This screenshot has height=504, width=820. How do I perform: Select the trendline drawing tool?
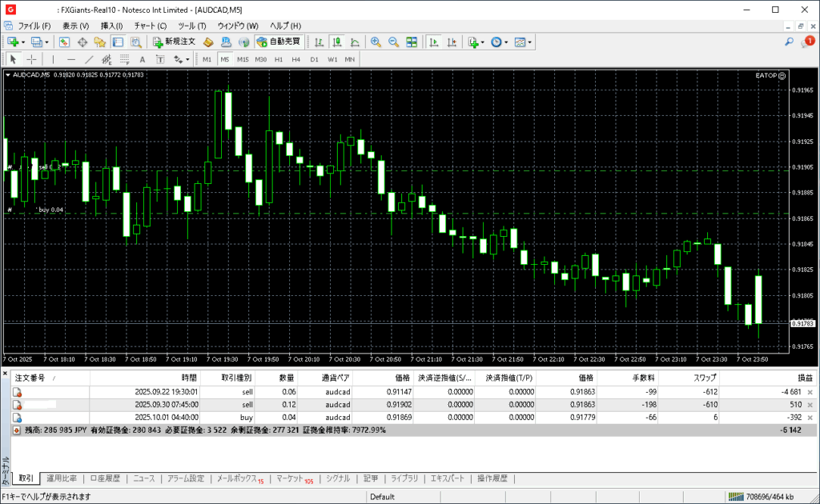click(x=89, y=59)
